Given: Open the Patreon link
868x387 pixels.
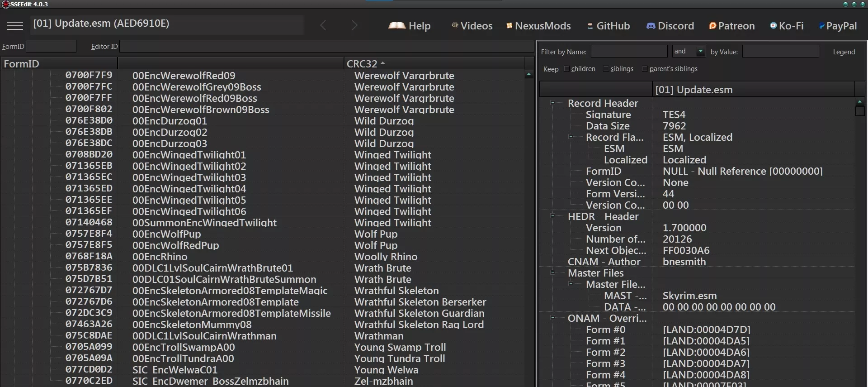Looking at the screenshot, I should point(732,26).
